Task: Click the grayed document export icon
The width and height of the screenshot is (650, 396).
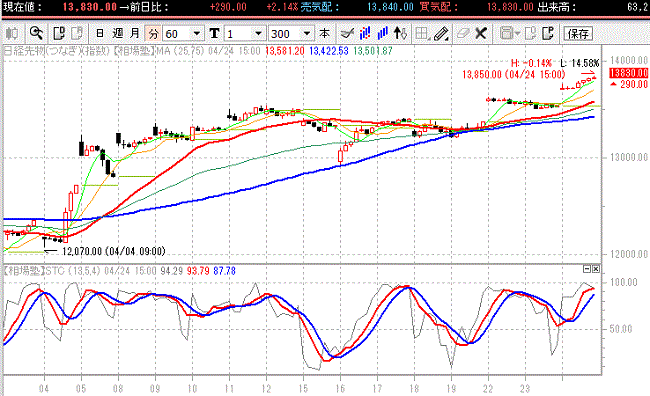Action: tap(530, 33)
